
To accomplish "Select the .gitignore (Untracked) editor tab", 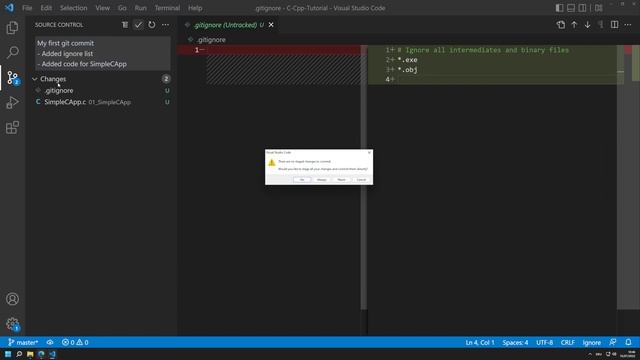I will (x=229, y=25).
